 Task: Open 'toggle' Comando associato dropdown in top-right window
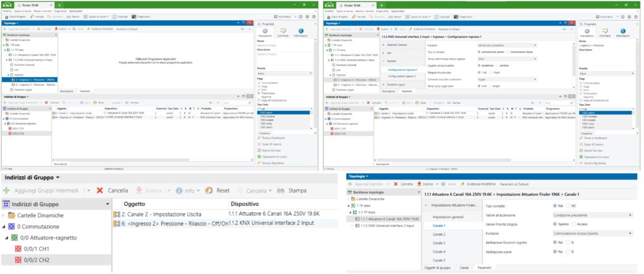point(508,79)
